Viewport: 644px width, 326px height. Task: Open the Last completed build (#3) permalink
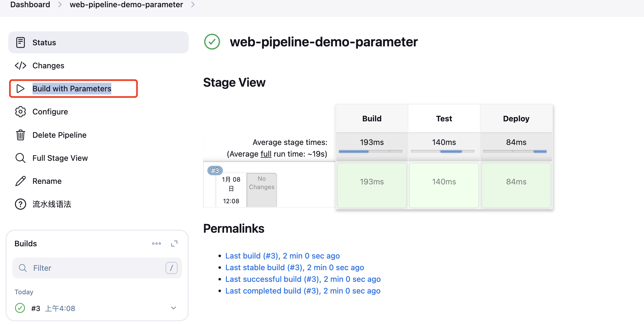coord(303,291)
